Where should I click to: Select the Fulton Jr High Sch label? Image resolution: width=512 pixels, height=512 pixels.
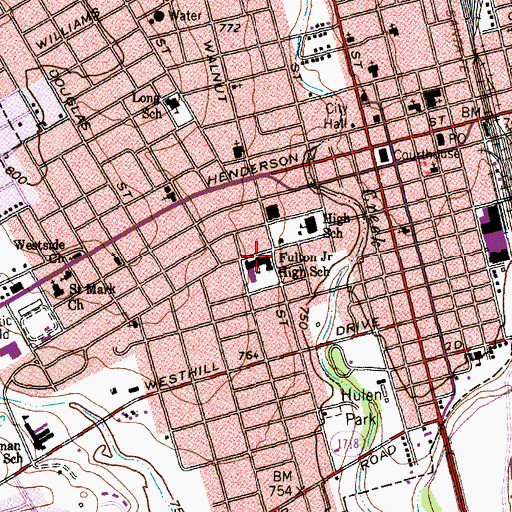click(x=307, y=265)
